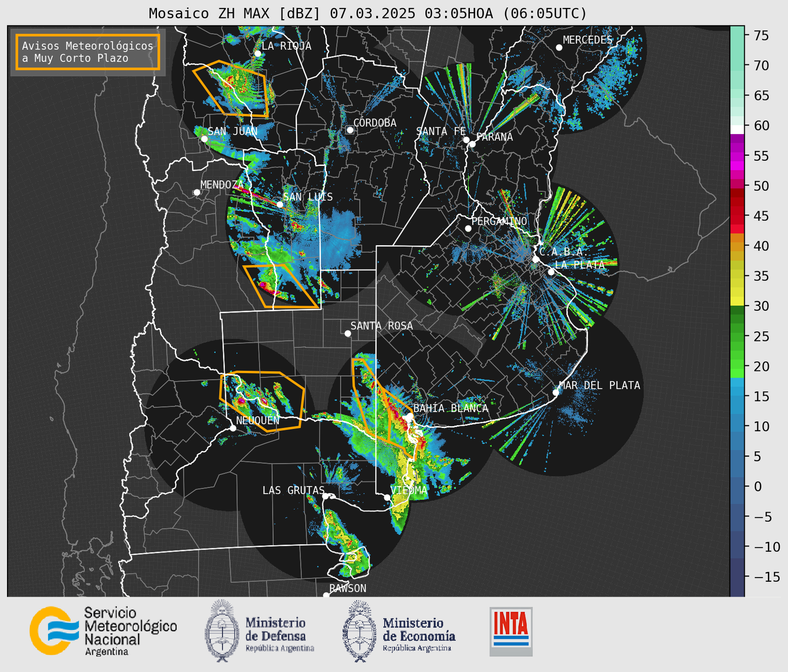Click the Ministerio de Defensa text
The width and height of the screenshot is (788, 672).
click(x=279, y=635)
